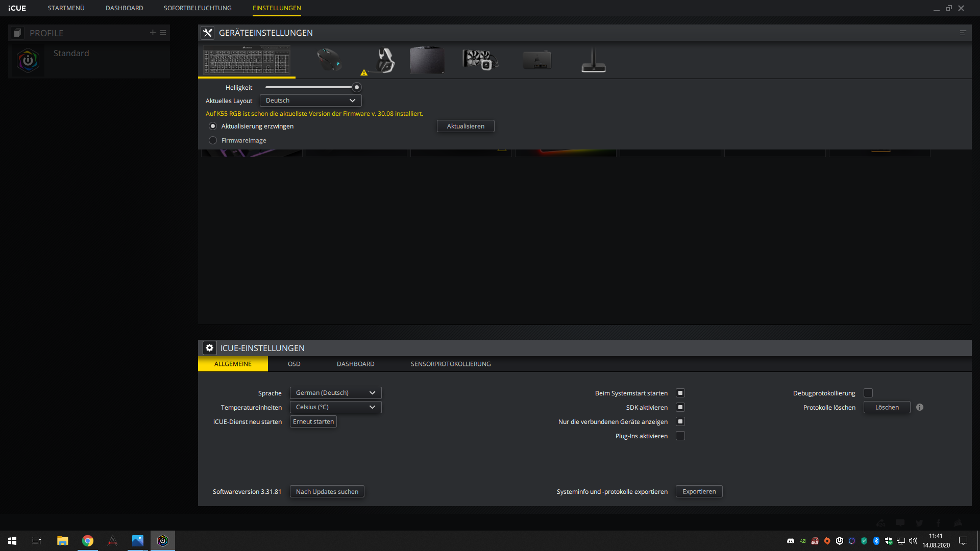
Task: Open the profile list menu icon
Action: (x=163, y=33)
